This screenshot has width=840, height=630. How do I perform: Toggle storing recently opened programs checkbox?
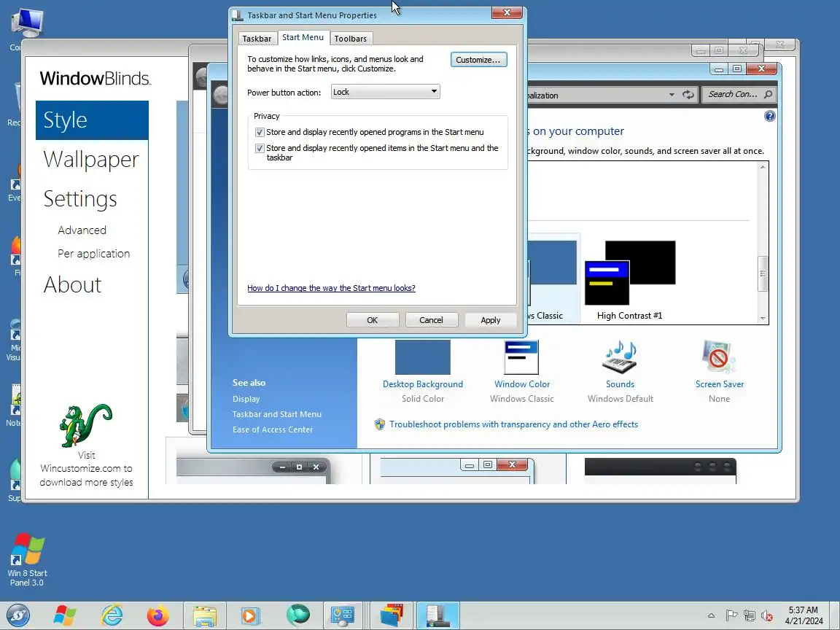click(260, 132)
